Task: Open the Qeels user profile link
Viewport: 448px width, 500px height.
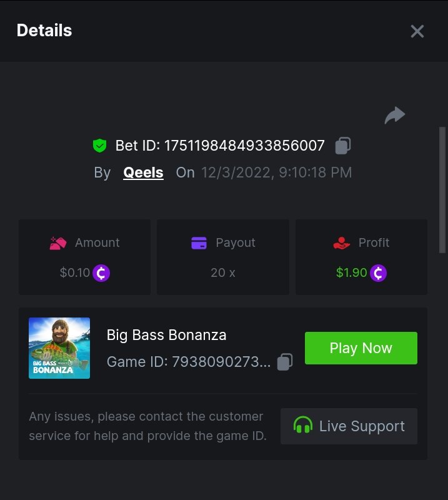Action: 143,172
